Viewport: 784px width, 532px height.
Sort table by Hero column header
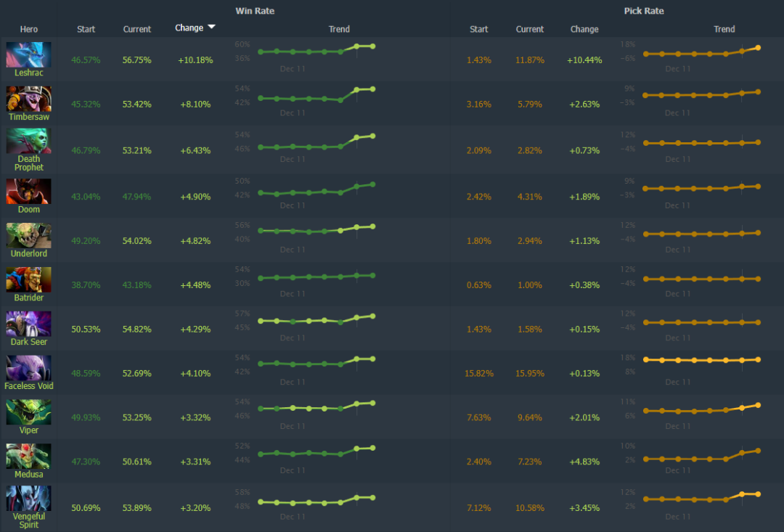coord(28,29)
